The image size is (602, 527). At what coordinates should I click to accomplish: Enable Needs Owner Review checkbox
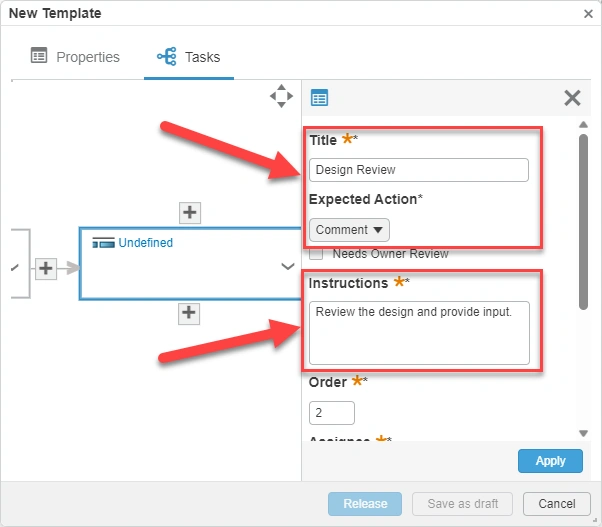click(316, 254)
